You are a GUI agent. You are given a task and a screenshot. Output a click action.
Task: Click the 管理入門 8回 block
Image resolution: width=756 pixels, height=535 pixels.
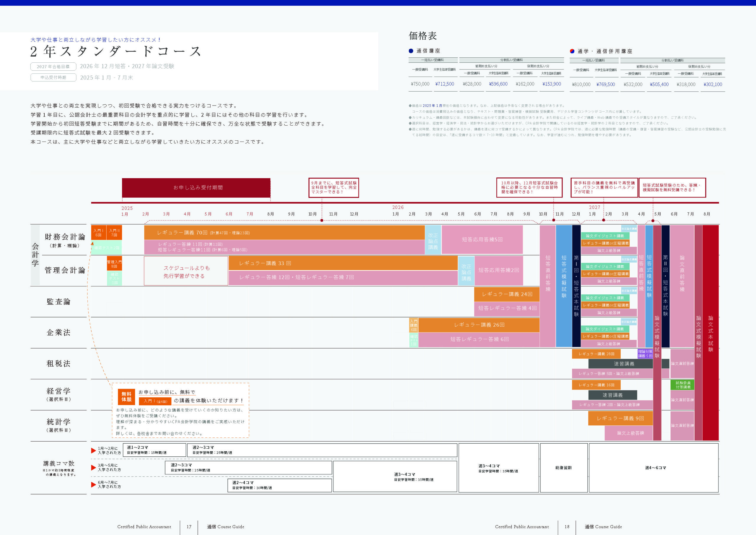pyautogui.click(x=114, y=263)
